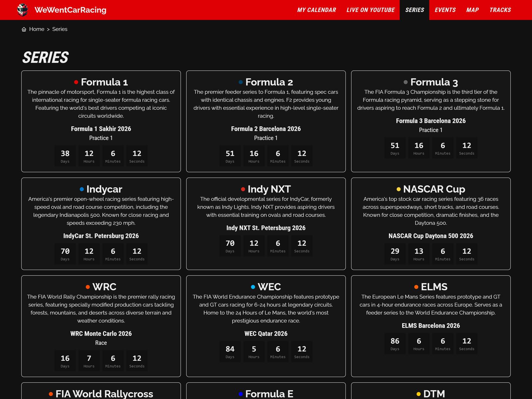The width and height of the screenshot is (532, 399).
Task: Click the grey dot beside Formula 3
Action: (406, 82)
